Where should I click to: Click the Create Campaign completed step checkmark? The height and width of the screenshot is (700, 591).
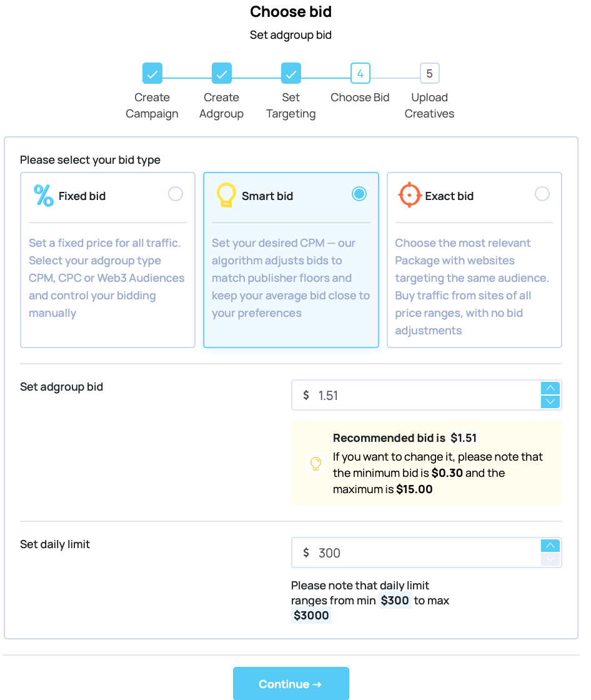pyautogui.click(x=152, y=74)
